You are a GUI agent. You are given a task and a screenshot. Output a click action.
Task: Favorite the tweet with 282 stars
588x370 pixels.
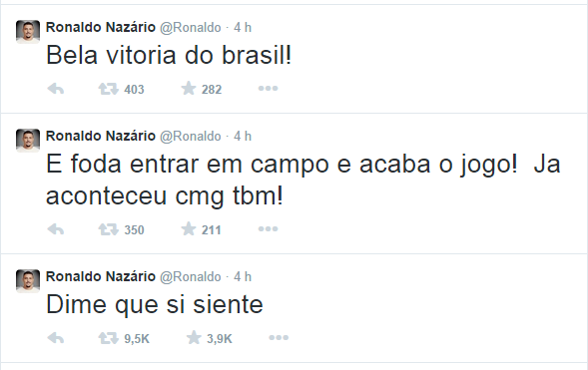click(x=189, y=89)
